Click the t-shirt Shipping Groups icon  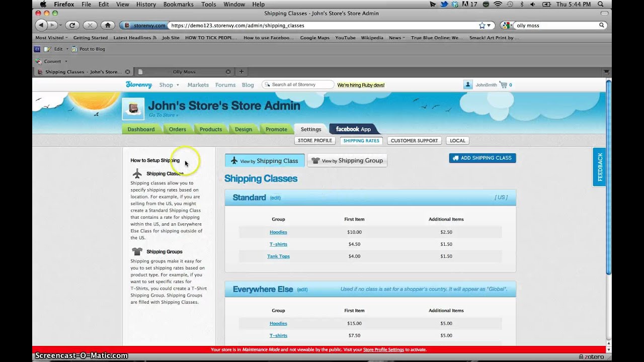(136, 251)
